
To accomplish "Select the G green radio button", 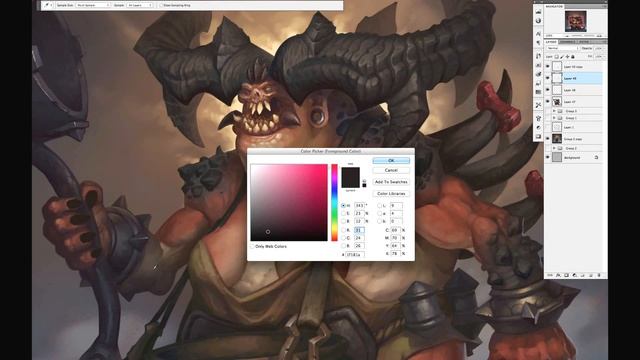I will coord(343,238).
